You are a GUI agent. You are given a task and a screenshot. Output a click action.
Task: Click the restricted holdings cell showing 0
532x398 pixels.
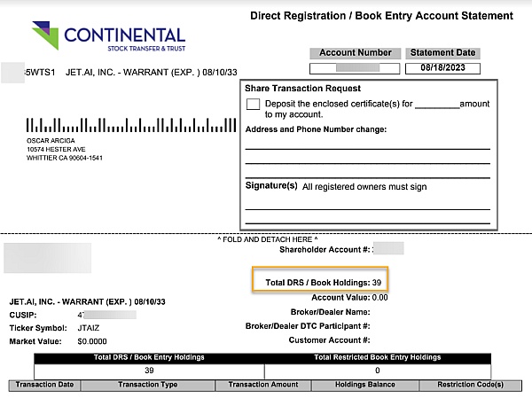[x=378, y=371]
